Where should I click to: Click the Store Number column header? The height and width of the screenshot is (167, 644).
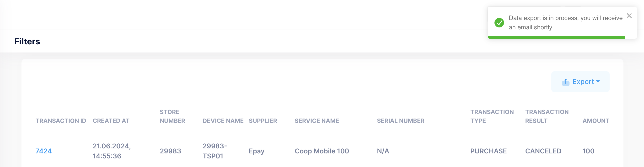(x=172, y=116)
